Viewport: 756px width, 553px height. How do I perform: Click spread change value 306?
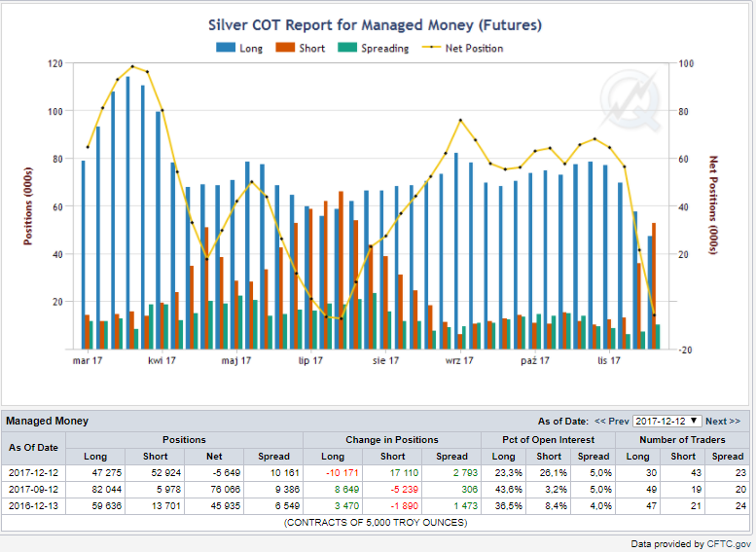pos(470,490)
